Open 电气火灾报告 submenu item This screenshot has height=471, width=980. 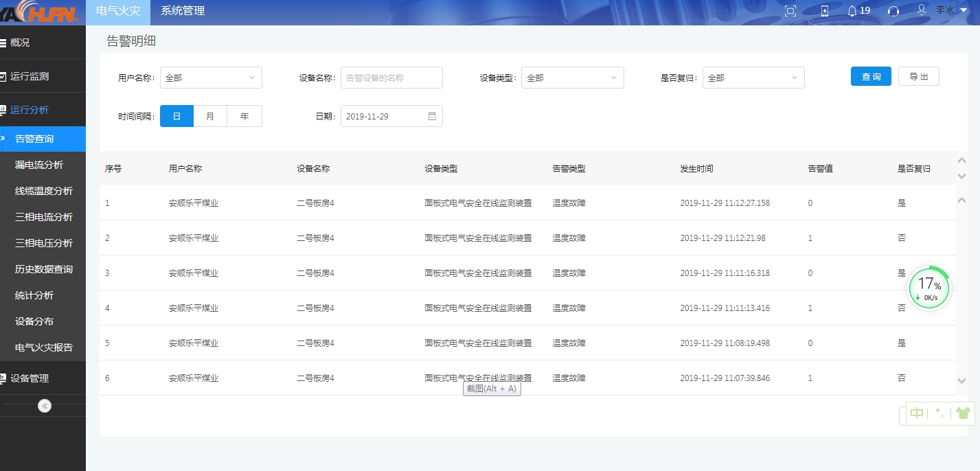pos(43,347)
